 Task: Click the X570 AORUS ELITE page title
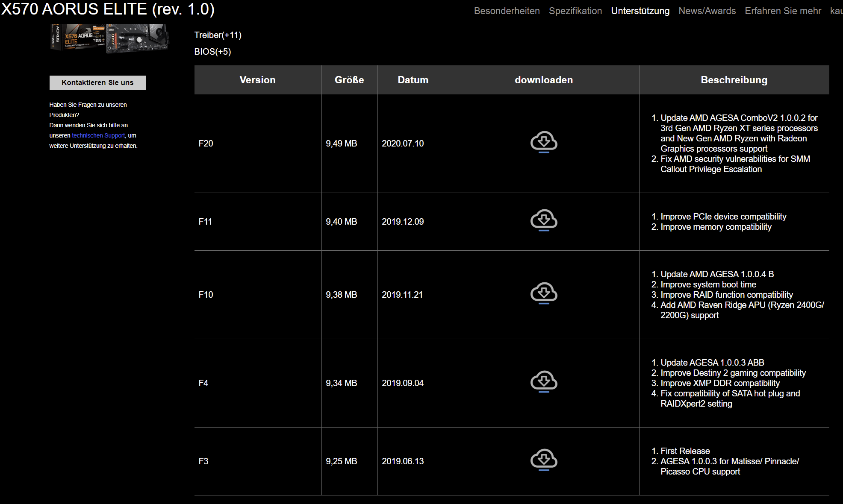tap(108, 9)
